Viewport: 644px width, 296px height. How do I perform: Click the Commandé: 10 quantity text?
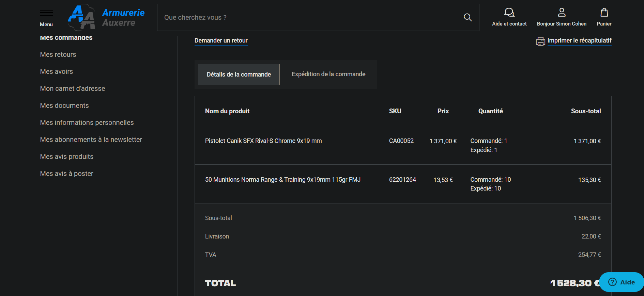(x=491, y=180)
